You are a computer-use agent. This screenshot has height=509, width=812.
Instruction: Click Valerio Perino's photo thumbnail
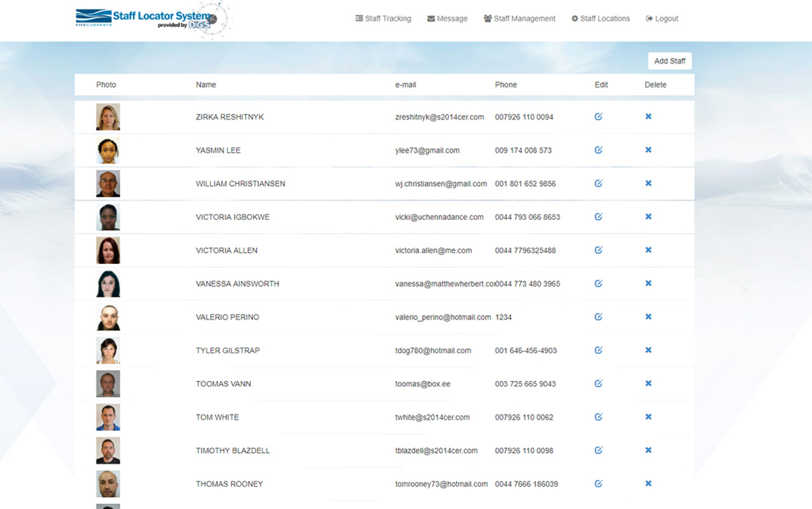click(x=108, y=317)
